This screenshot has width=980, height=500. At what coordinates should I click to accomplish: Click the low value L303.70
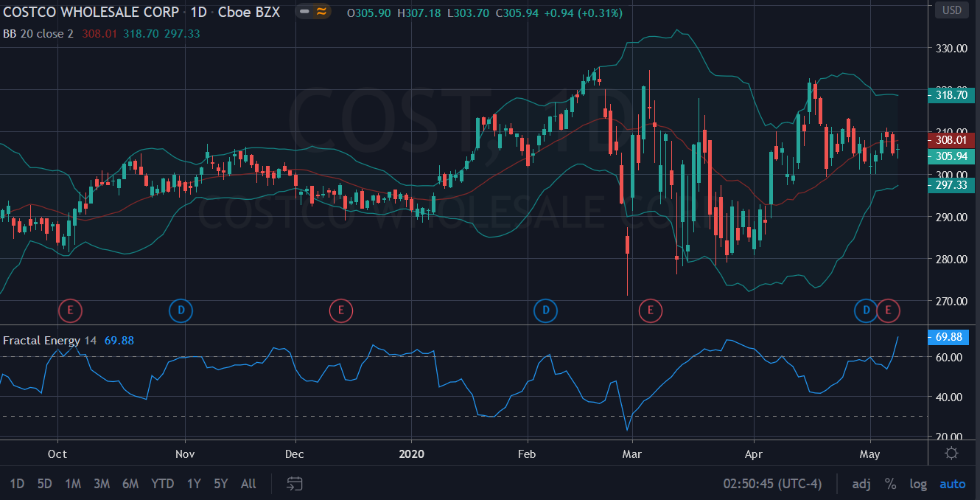click(467, 13)
